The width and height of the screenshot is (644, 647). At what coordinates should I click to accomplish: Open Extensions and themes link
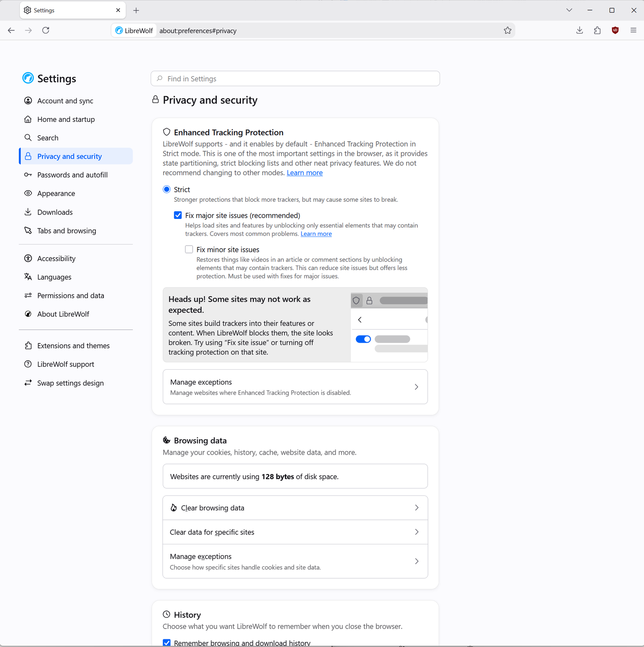[x=76, y=346]
